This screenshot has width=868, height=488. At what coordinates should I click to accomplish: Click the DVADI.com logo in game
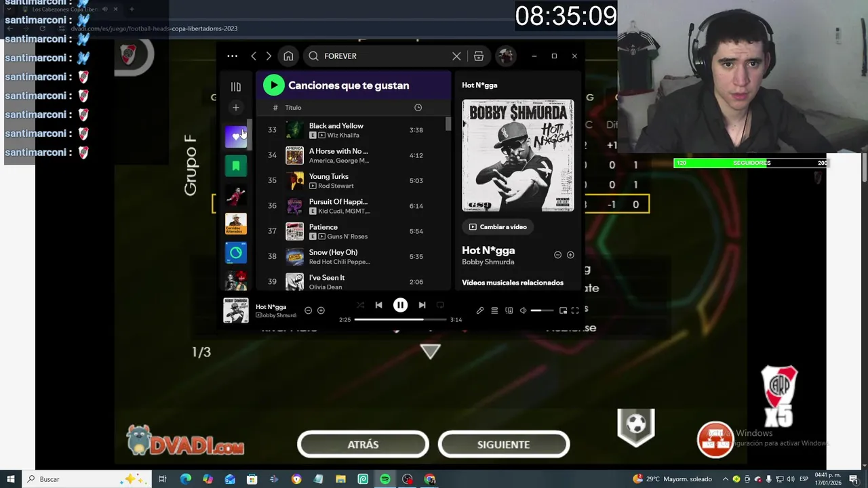[185, 441]
